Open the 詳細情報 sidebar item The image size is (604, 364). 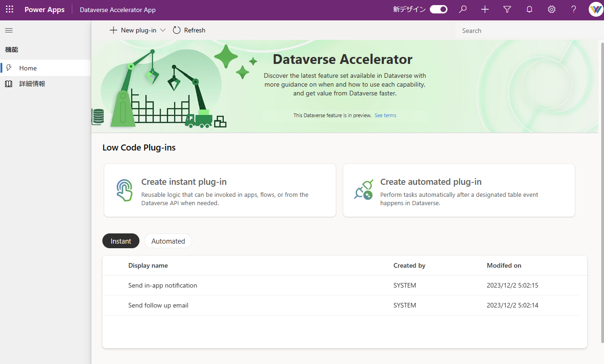[x=32, y=83]
